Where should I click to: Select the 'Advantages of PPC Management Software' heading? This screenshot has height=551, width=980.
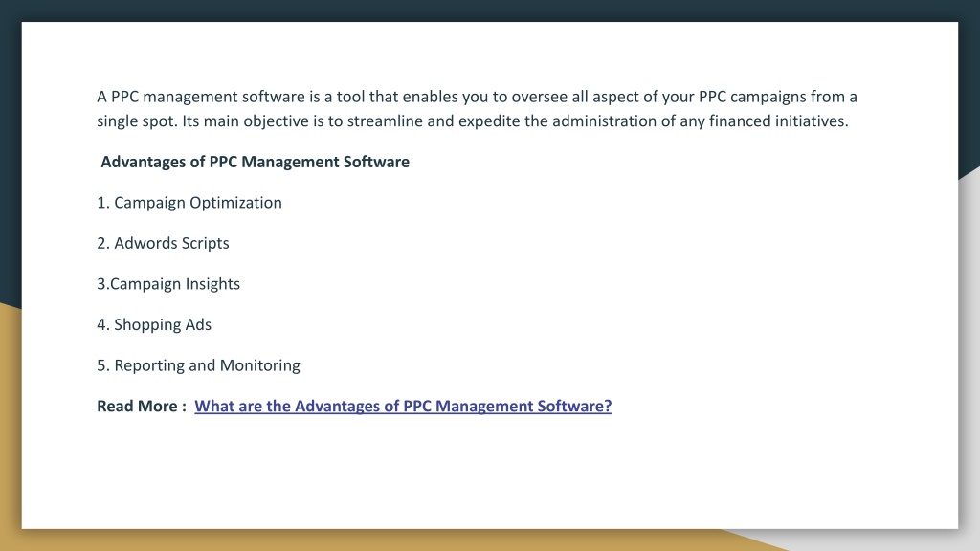[x=255, y=162]
